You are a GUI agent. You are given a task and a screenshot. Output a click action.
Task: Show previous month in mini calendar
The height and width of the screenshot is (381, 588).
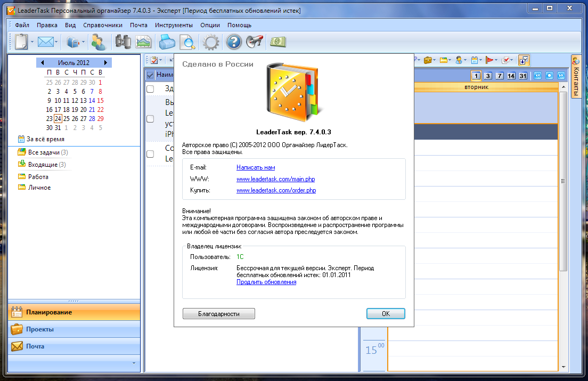(x=43, y=63)
